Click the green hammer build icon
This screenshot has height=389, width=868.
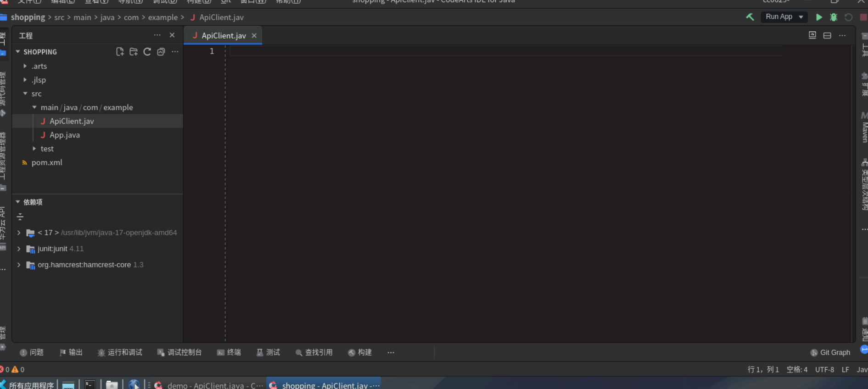tap(750, 17)
